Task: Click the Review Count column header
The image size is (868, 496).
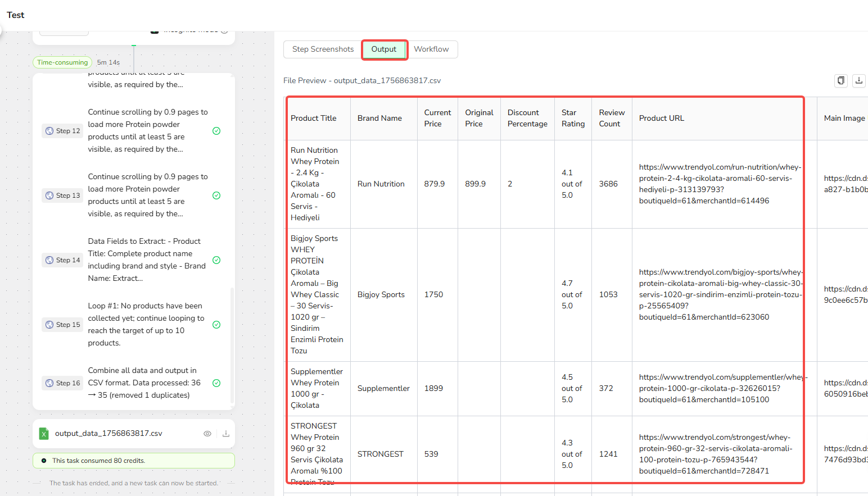Action: tap(612, 119)
